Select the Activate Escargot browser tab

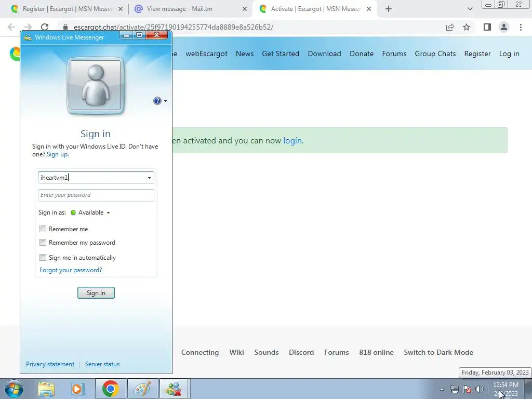pos(315,9)
